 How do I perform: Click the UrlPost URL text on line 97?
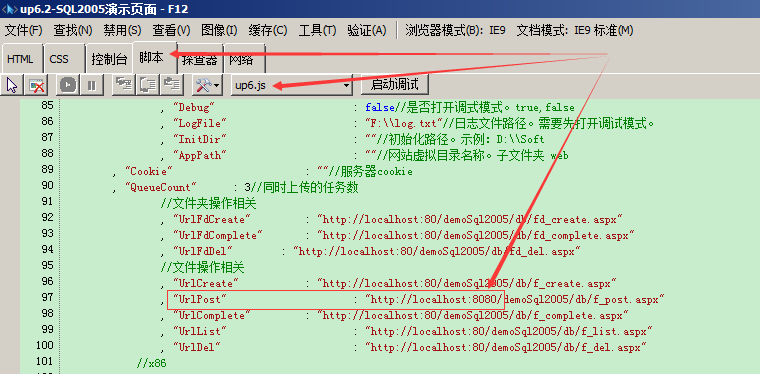click(514, 300)
